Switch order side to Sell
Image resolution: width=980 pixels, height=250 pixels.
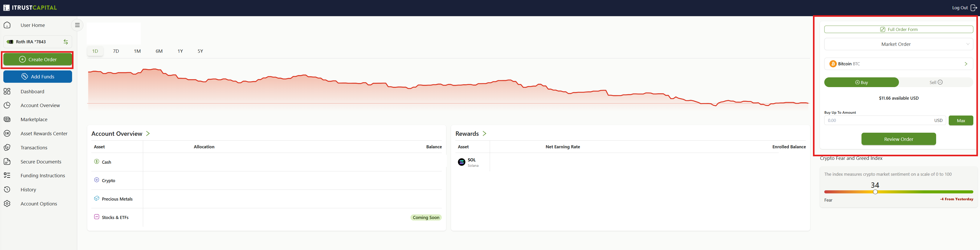pyautogui.click(x=936, y=82)
